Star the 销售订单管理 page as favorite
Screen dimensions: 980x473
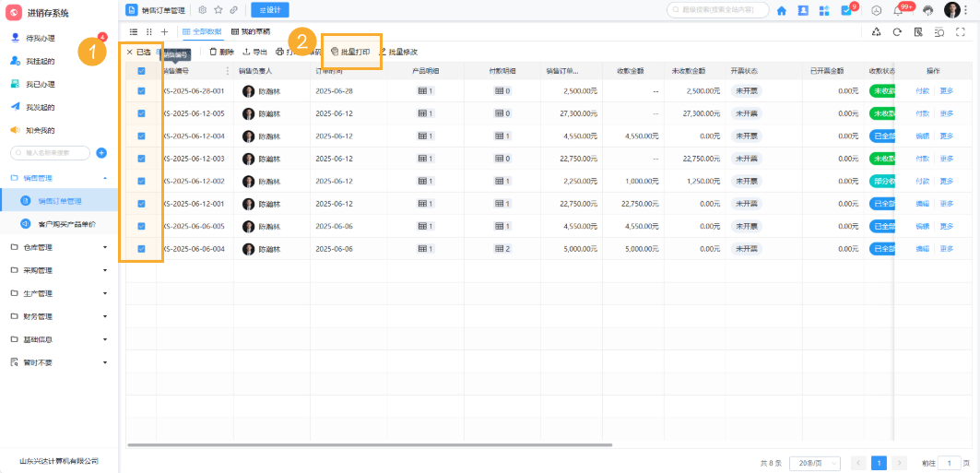pos(218,10)
